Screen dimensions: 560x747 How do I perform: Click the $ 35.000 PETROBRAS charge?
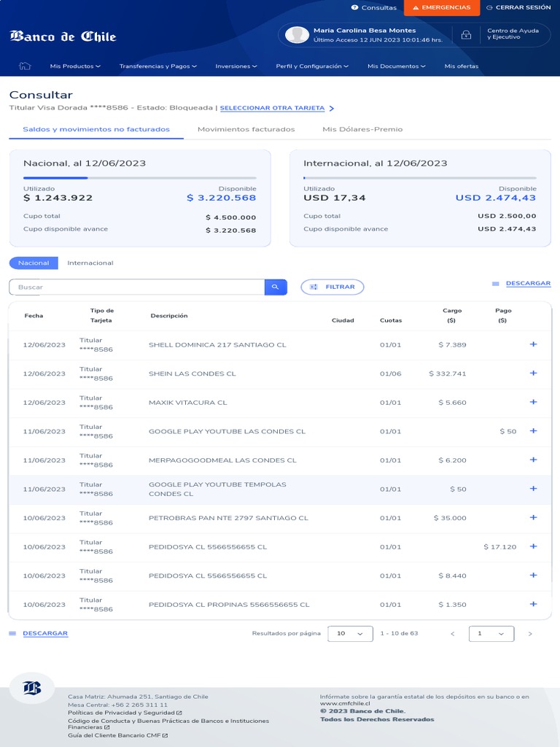pyautogui.click(x=450, y=518)
